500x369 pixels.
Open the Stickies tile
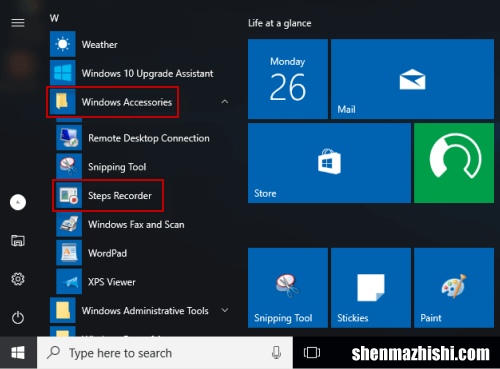point(371,288)
